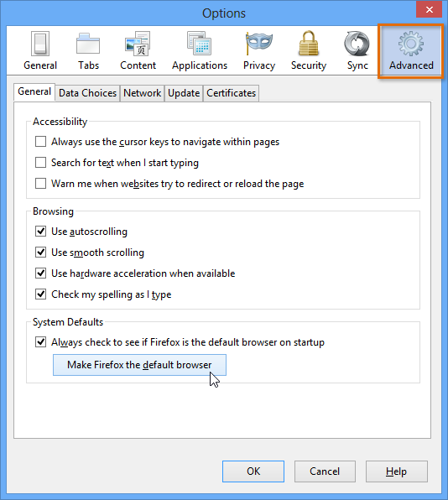
Task: Open the Sync options panel
Action: point(357,51)
